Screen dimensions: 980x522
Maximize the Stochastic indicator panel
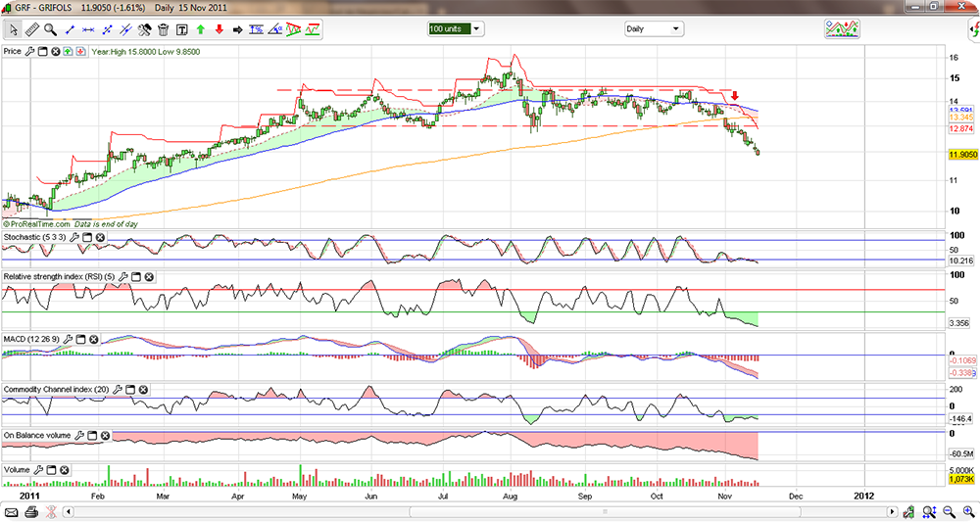[87, 237]
